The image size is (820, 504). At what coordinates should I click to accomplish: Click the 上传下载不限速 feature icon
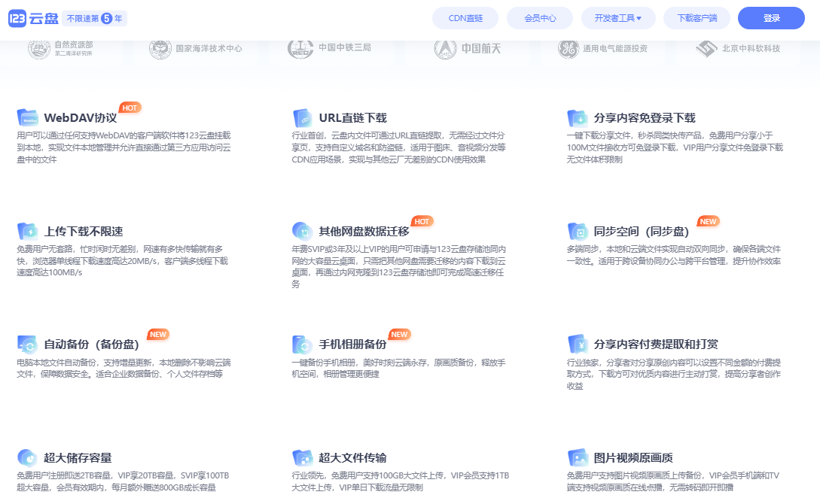click(x=29, y=229)
